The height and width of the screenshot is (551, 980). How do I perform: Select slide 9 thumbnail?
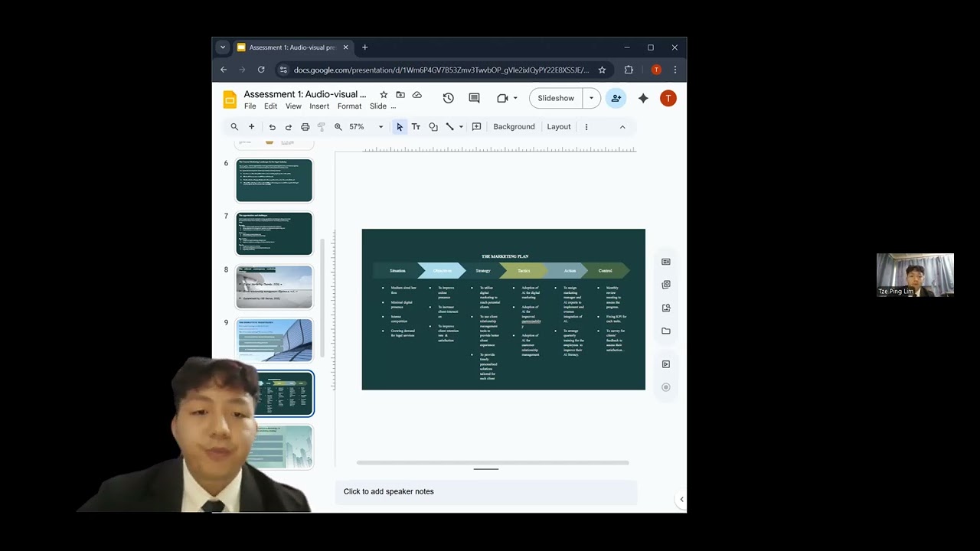(x=274, y=340)
